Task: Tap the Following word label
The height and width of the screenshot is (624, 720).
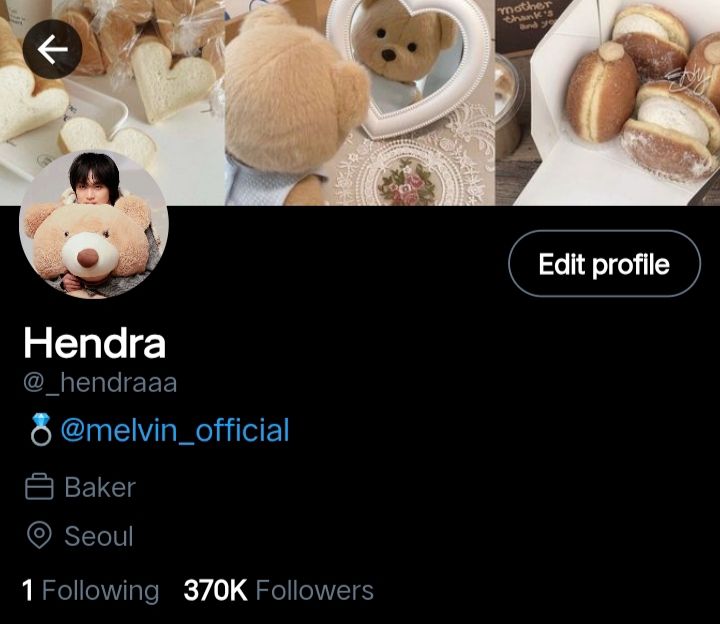Action: point(101,590)
